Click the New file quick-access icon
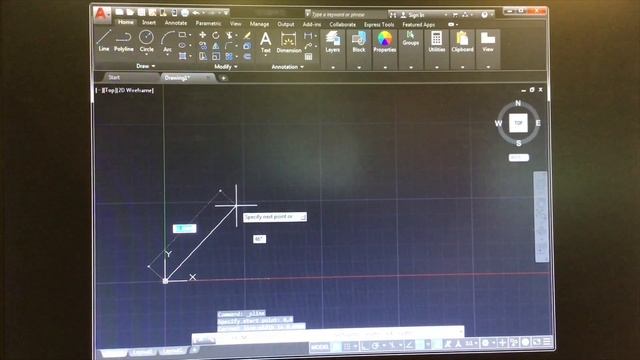The width and height of the screenshot is (640, 360). pyautogui.click(x=119, y=12)
